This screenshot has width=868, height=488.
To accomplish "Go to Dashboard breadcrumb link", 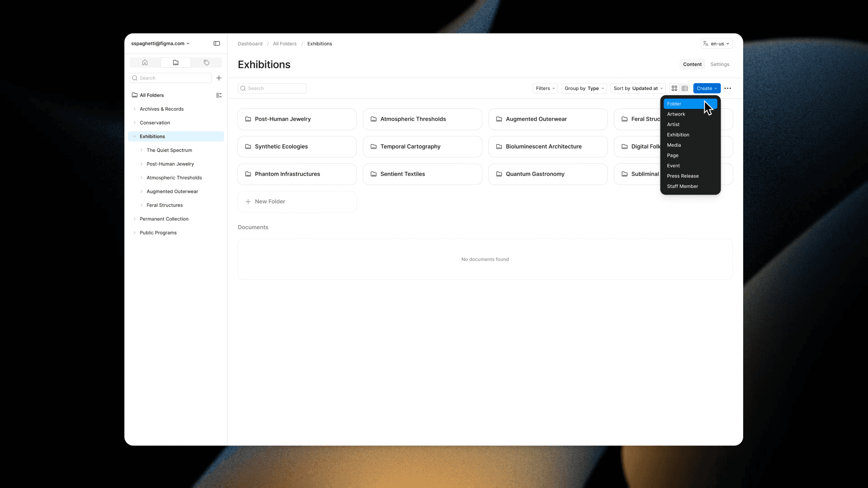I will click(250, 44).
